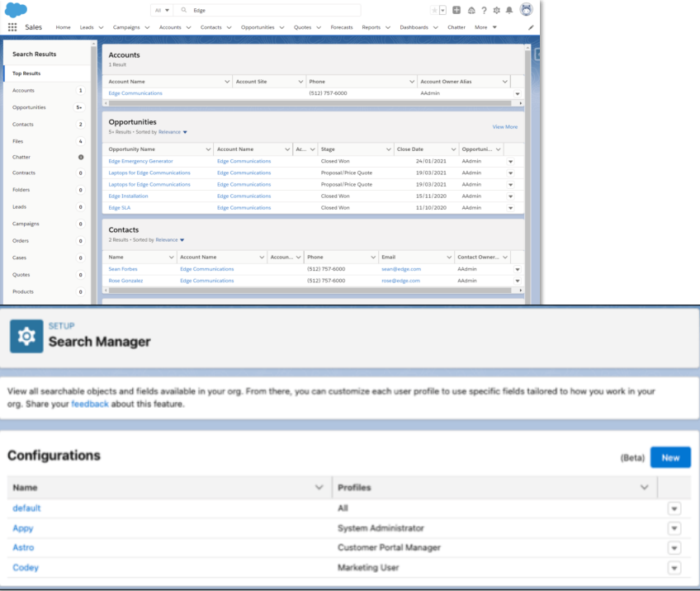
Task: Click New configuration button
Action: tap(670, 457)
